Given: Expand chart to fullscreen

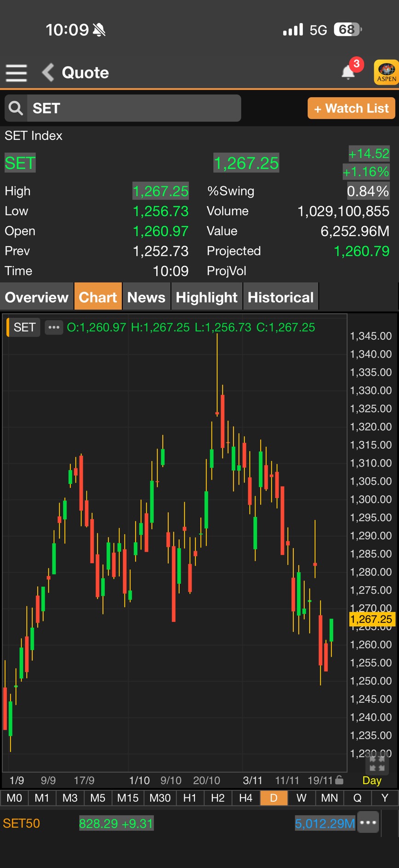Looking at the screenshot, I should [377, 764].
